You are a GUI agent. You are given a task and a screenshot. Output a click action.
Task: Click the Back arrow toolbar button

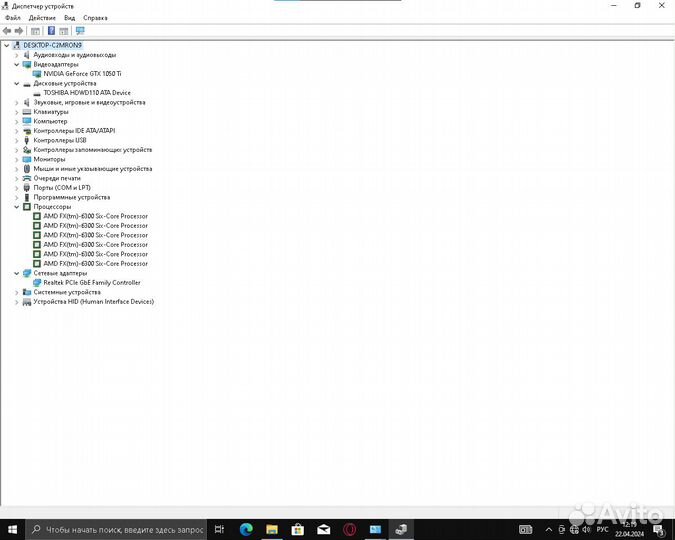(7, 31)
